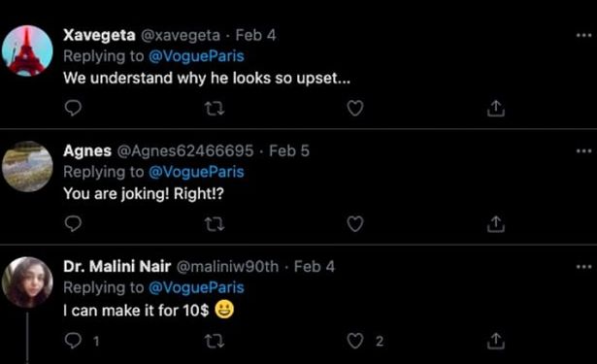Open Dr. Malini Nair's profile name
Image resolution: width=597 pixels, height=364 pixels.
coord(116,267)
